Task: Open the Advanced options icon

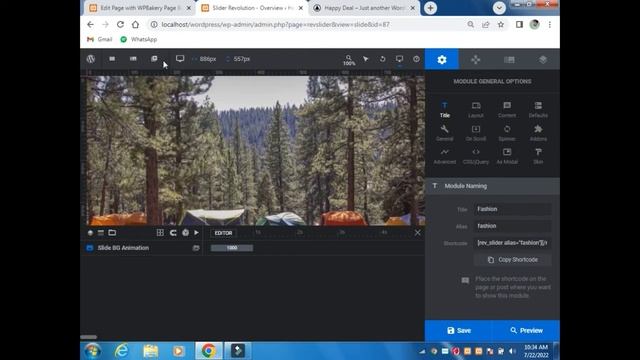Action: click(x=444, y=156)
